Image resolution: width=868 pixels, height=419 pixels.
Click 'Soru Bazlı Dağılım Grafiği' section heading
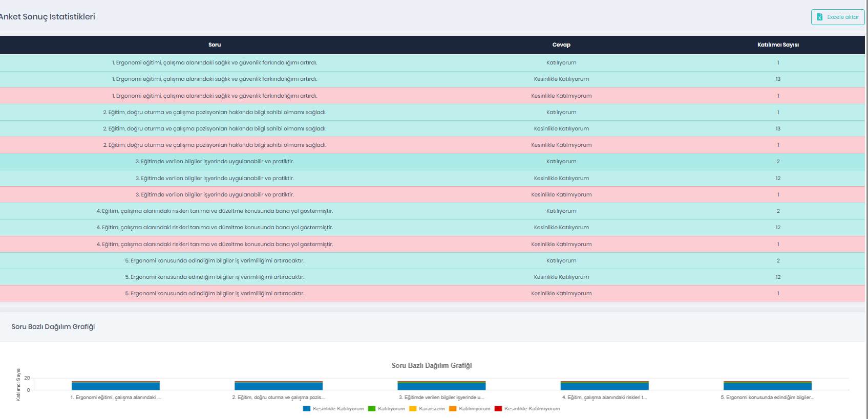(x=53, y=327)
